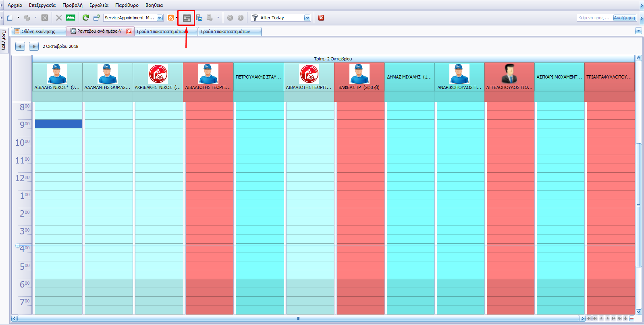644x325 pixels.
Task: Open the Αρχείο menu
Action: 15,5
